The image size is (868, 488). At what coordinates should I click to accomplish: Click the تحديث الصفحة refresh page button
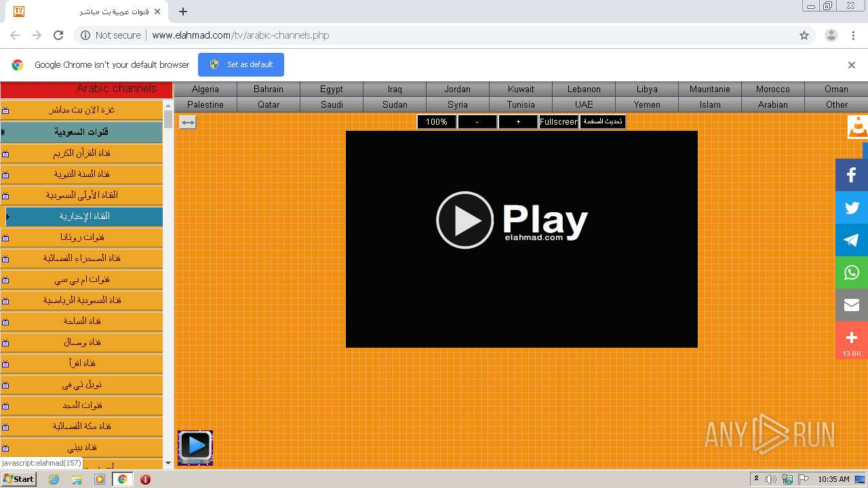click(x=602, y=122)
